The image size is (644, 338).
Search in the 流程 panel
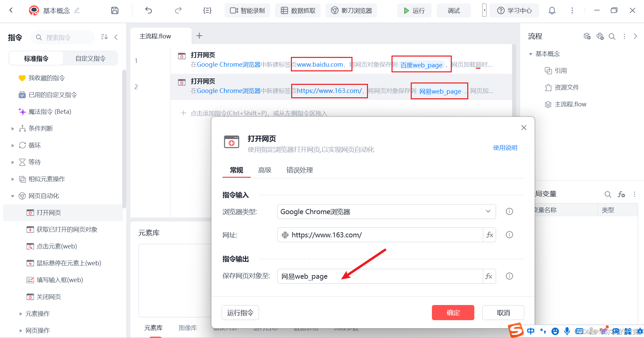point(612,36)
